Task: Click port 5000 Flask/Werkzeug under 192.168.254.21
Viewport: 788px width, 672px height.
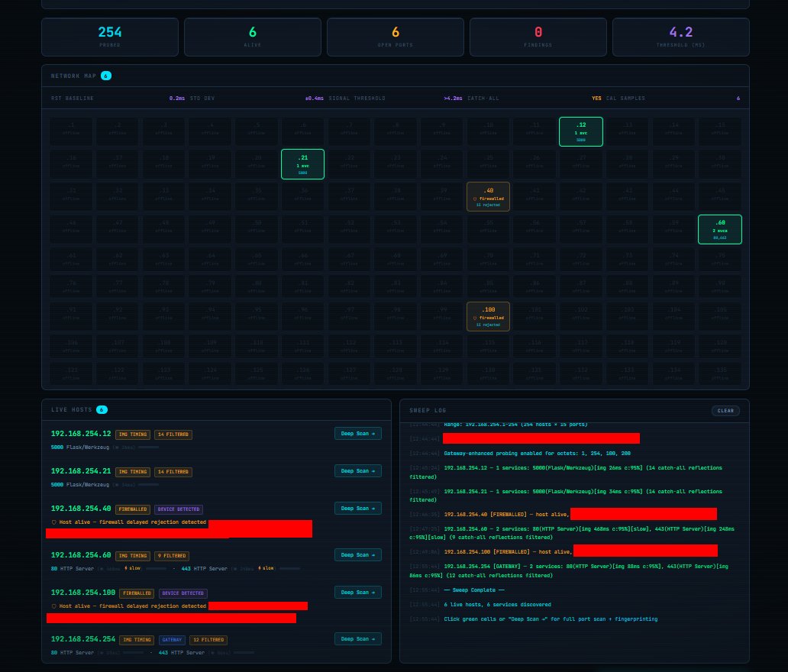Action: click(80, 485)
